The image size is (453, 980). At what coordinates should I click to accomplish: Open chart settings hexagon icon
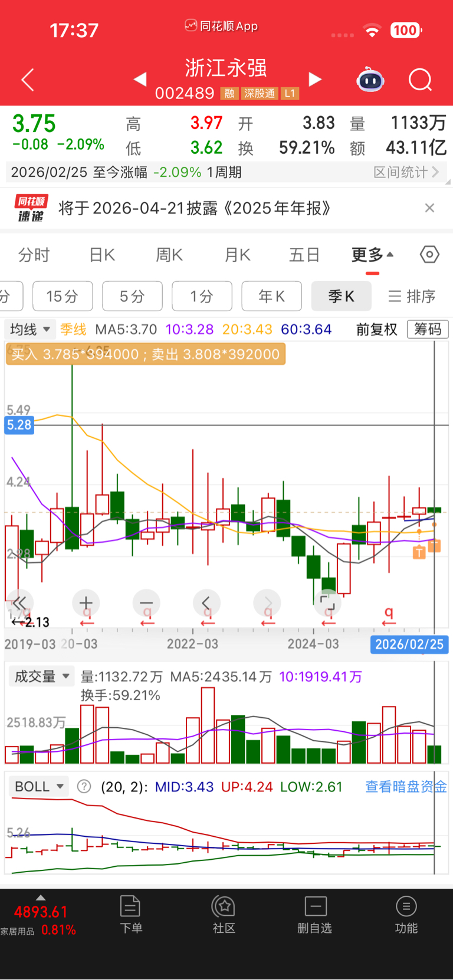point(429,255)
